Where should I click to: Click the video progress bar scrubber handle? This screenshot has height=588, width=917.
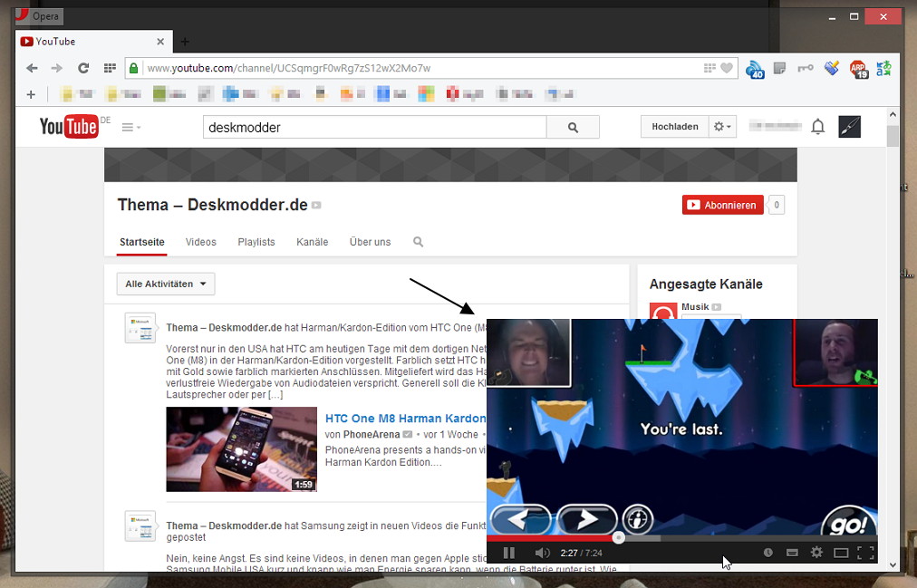pos(618,538)
